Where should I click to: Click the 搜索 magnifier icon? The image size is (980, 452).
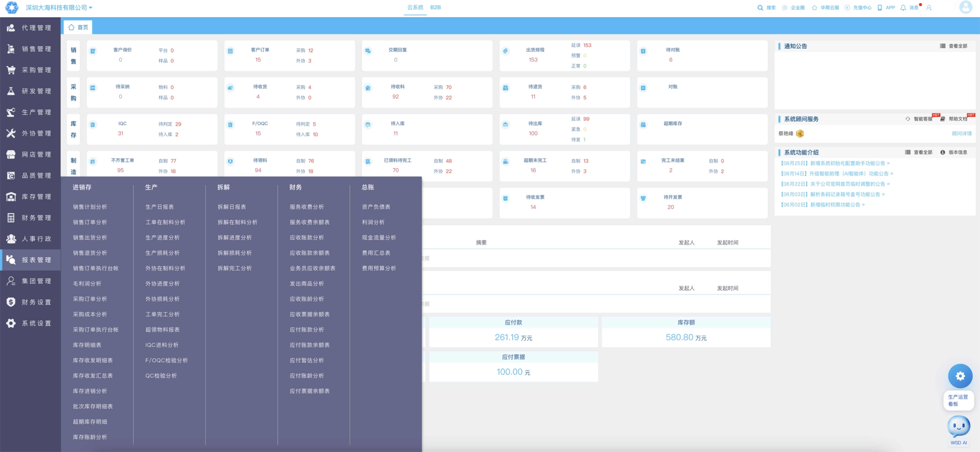(760, 8)
